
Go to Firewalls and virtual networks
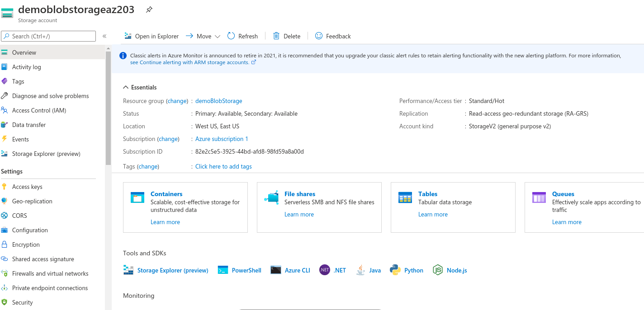click(x=50, y=273)
